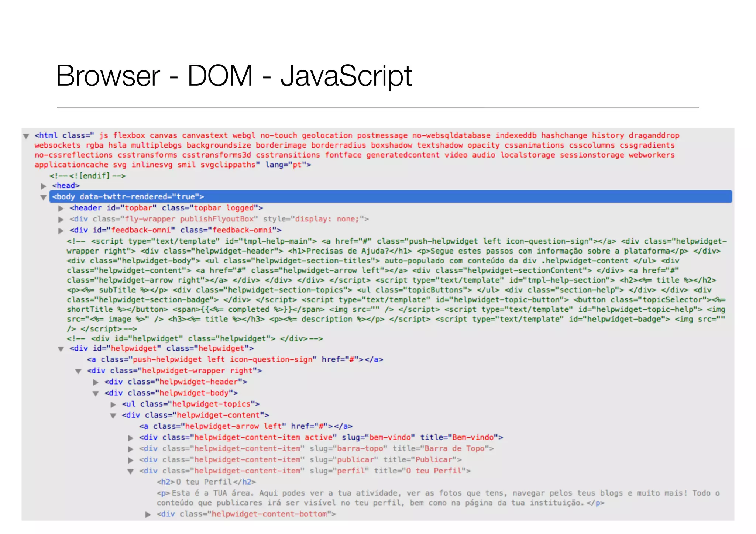Select the fly-wrapper publishFlyoutBox div row
The image size is (756, 534).
tap(219, 219)
